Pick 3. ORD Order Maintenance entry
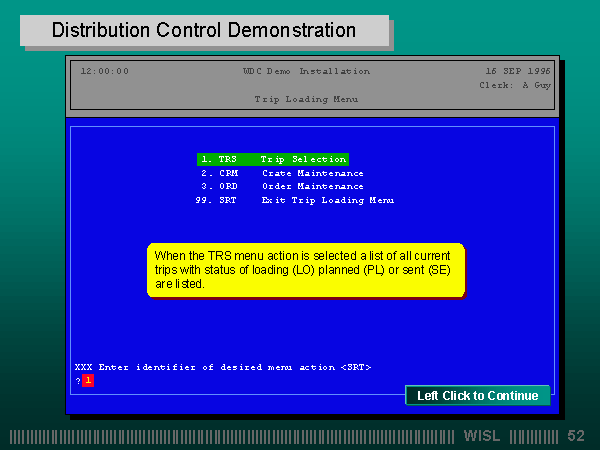Screen dimensions: 600x450 pyautogui.click(x=282, y=186)
